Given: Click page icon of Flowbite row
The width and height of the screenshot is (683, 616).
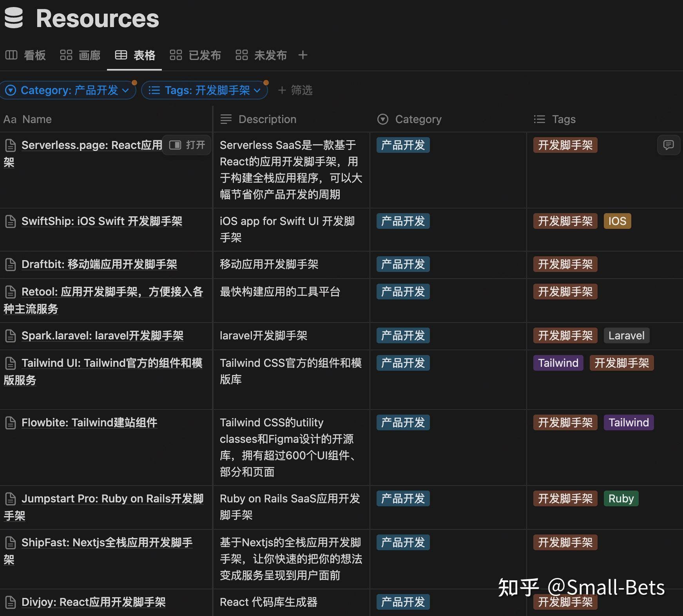Looking at the screenshot, I should click(x=11, y=423).
